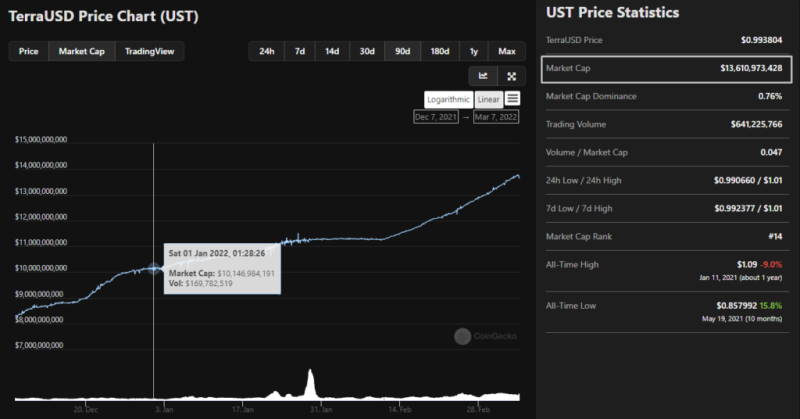Set chart range to 24h
800x419 pixels.
click(266, 51)
